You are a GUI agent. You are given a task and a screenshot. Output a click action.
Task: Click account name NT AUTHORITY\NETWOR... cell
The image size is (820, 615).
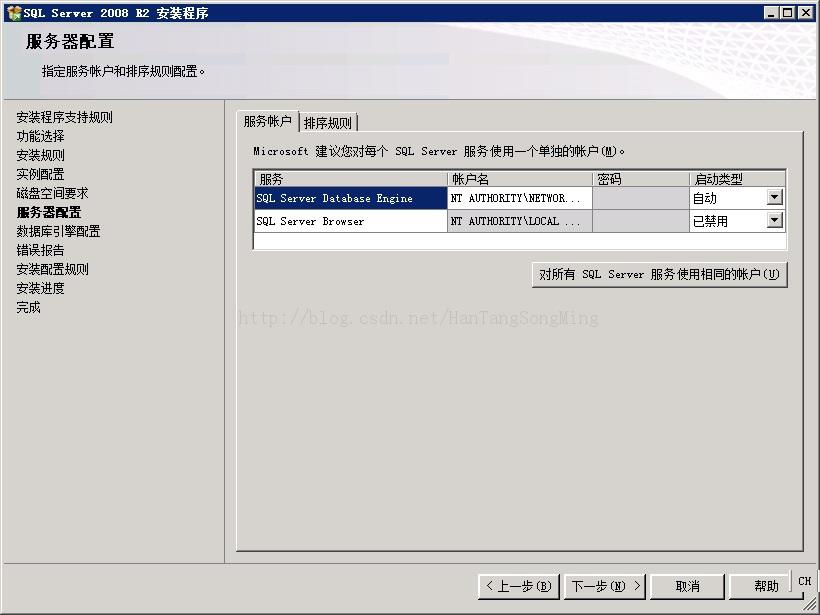pos(520,198)
